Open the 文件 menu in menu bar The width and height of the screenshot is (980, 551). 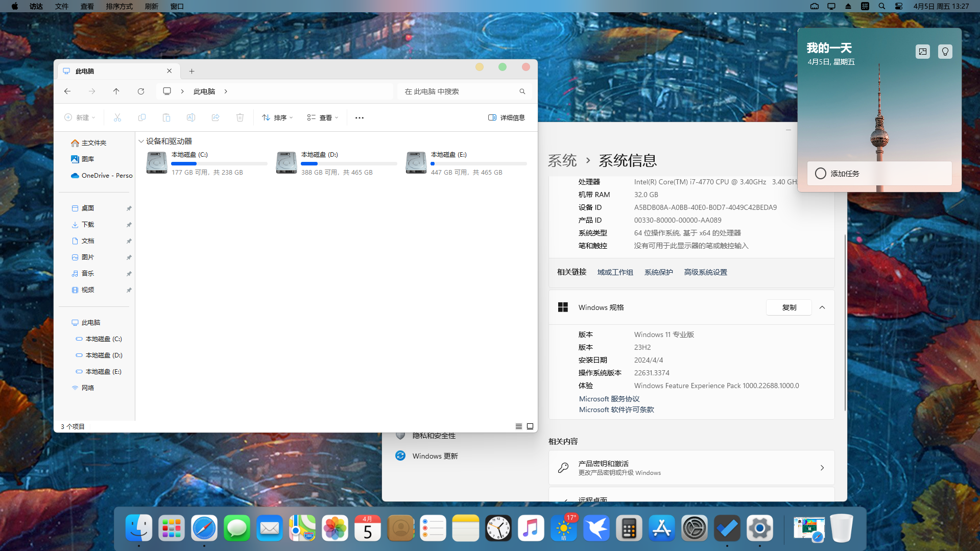(62, 6)
